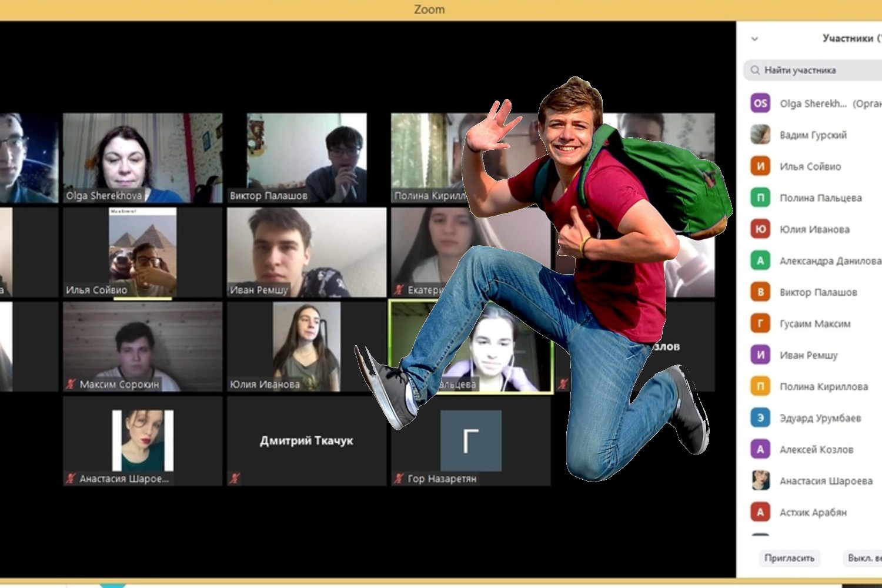Collapse the Участники panel with the chevron
882x588 pixels.
(754, 39)
